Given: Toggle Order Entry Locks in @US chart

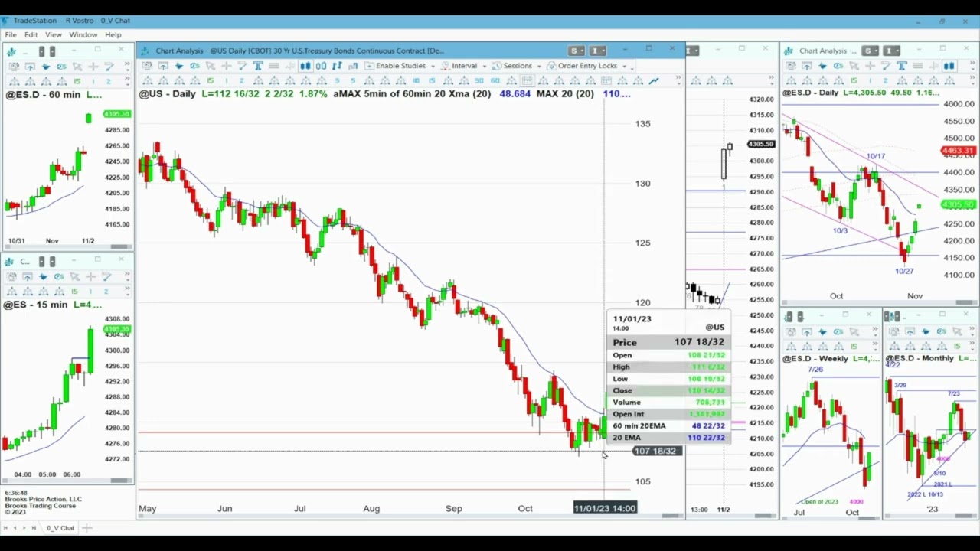Looking at the screenshot, I should (583, 66).
